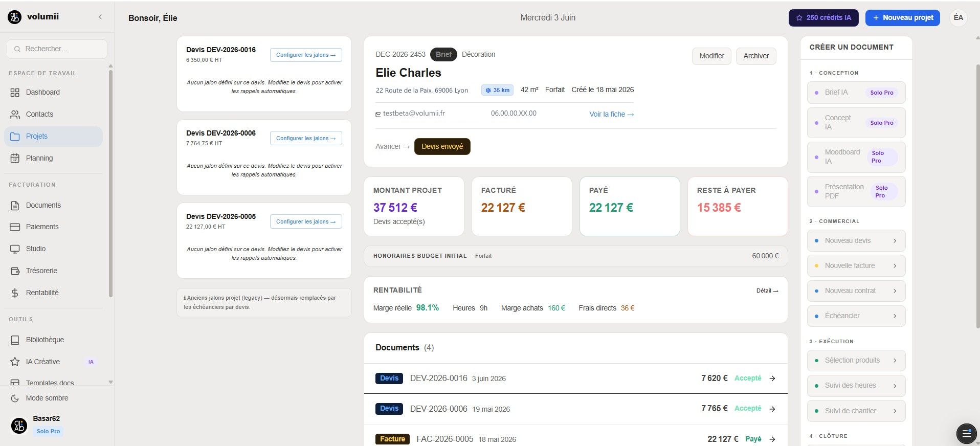Click the volumii logo icon

[x=14, y=17]
